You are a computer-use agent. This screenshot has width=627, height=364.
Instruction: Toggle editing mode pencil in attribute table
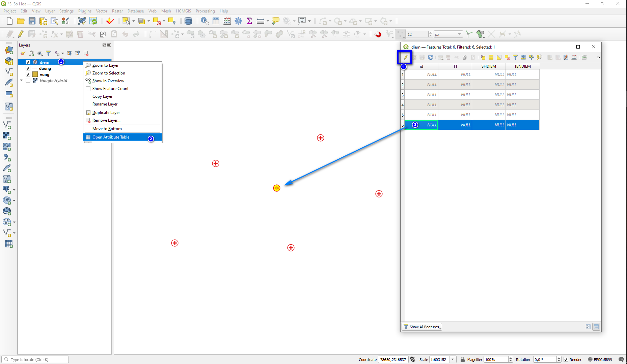pyautogui.click(x=405, y=58)
